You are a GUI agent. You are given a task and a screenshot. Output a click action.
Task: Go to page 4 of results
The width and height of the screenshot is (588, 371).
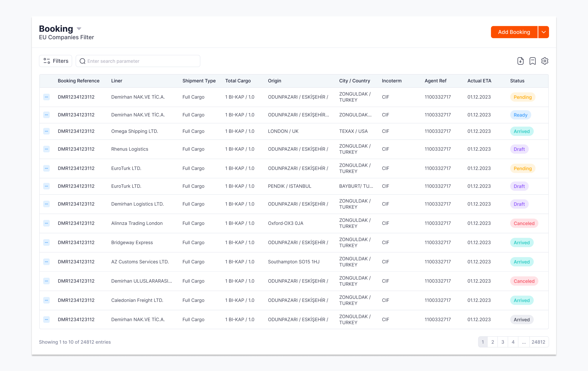point(513,342)
